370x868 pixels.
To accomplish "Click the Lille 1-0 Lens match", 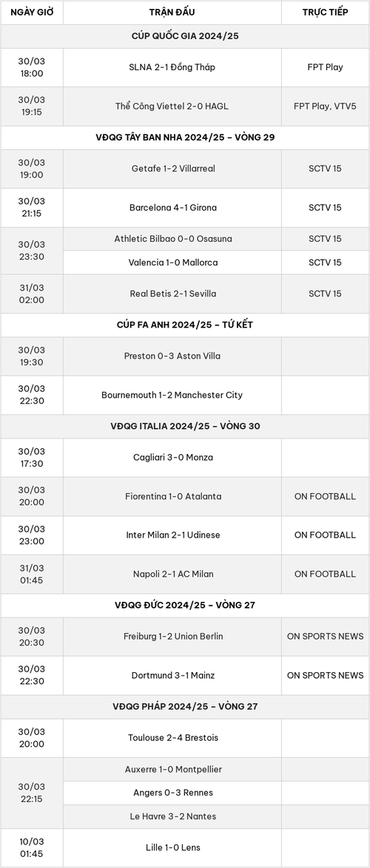I will [172, 847].
